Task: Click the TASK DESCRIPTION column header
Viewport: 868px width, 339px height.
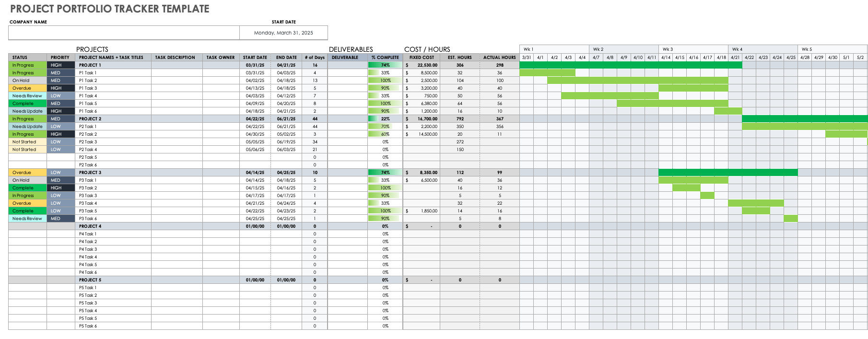Action: [176, 58]
